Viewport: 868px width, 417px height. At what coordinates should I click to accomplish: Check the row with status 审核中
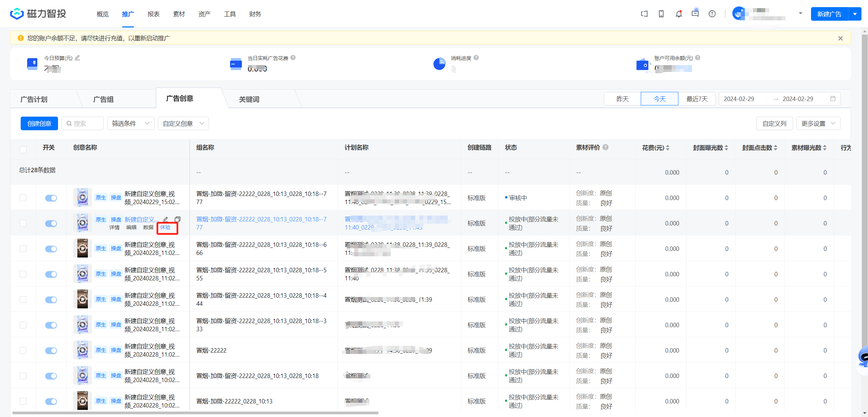tap(23, 198)
